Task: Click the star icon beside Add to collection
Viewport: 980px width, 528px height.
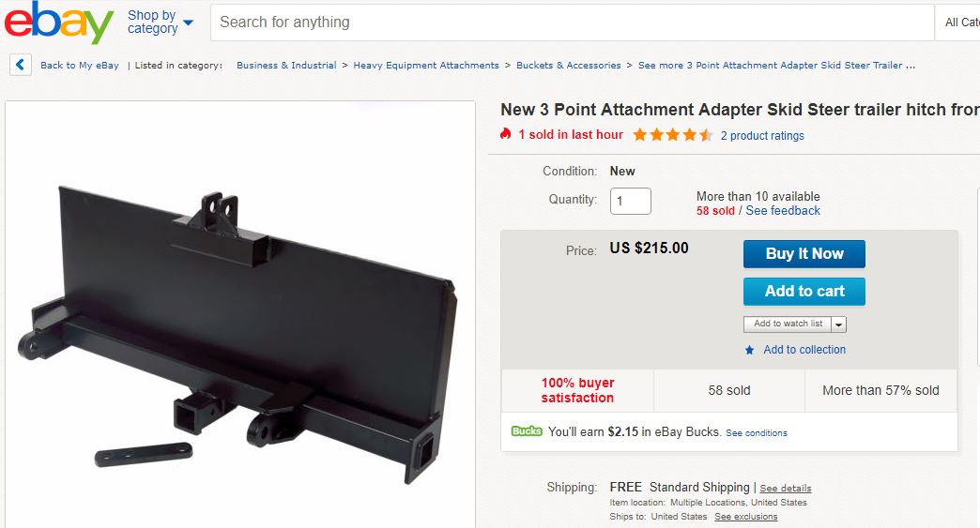Action: [x=749, y=350]
